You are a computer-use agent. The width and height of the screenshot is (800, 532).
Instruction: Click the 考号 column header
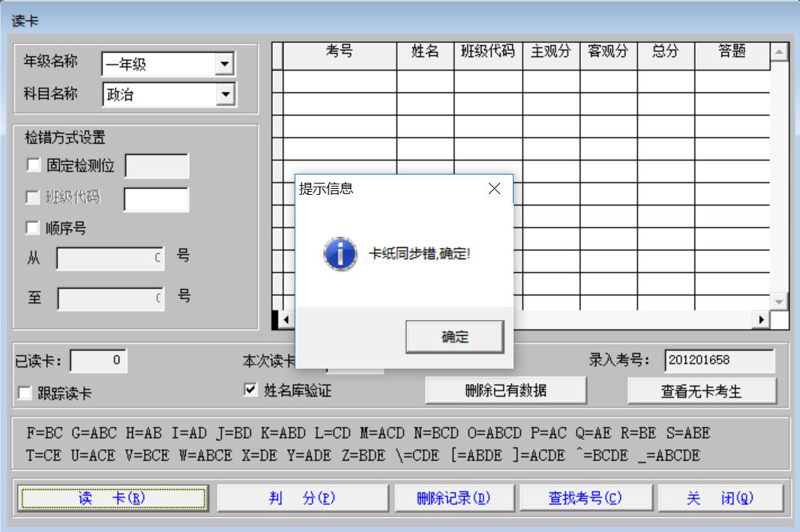pos(340,56)
